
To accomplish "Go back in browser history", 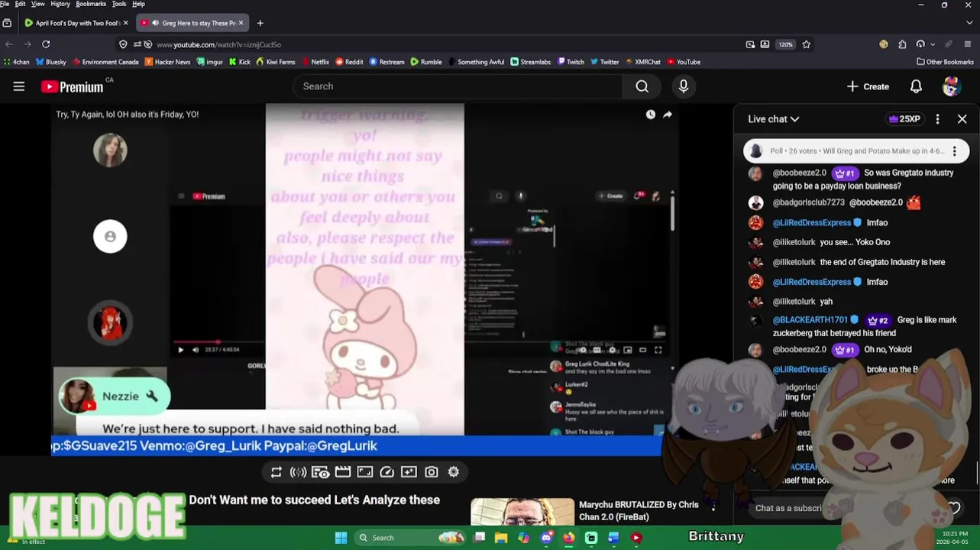I will 9,44.
